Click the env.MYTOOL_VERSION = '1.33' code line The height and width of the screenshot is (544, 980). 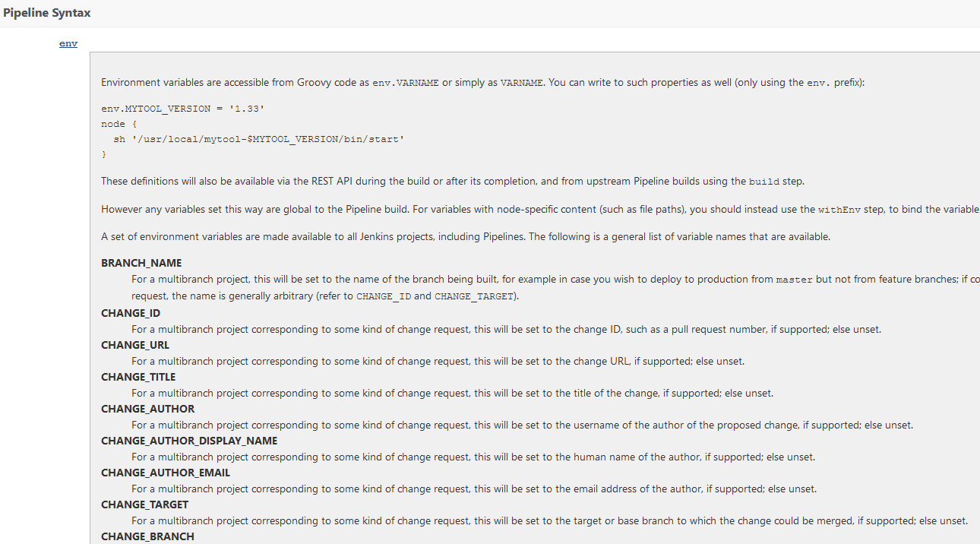point(182,109)
